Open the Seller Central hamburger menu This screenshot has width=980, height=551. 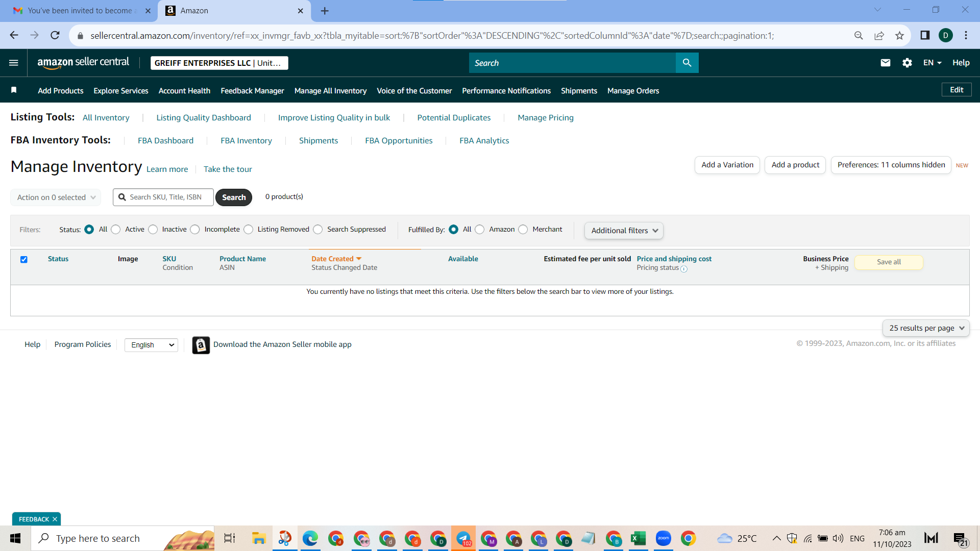tap(14, 63)
